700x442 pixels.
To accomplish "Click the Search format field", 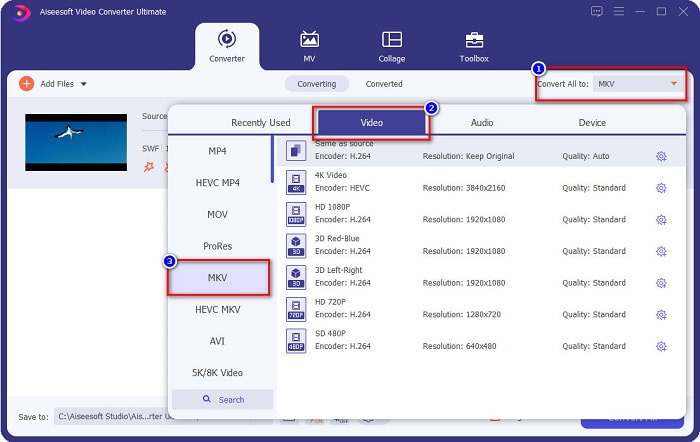I will 222,400.
